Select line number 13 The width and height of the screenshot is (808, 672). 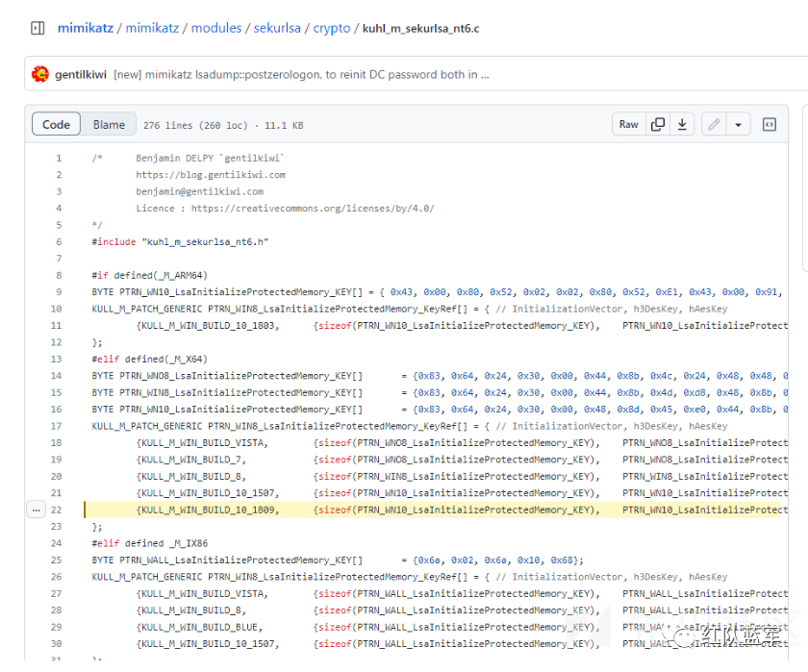[x=56, y=359]
